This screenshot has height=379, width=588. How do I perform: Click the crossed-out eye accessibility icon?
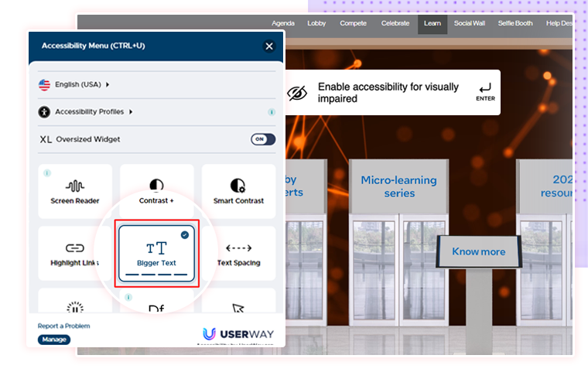297,93
